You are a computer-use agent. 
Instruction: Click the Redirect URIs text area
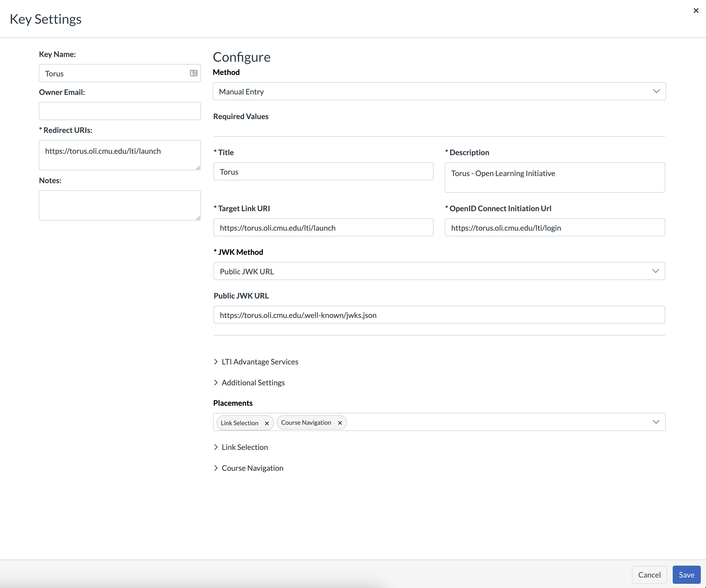point(120,155)
